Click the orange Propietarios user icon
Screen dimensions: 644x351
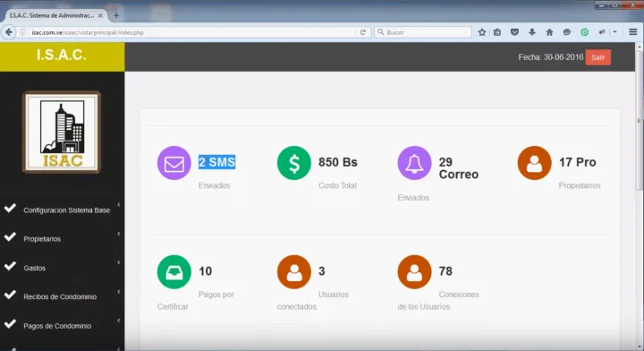534,163
